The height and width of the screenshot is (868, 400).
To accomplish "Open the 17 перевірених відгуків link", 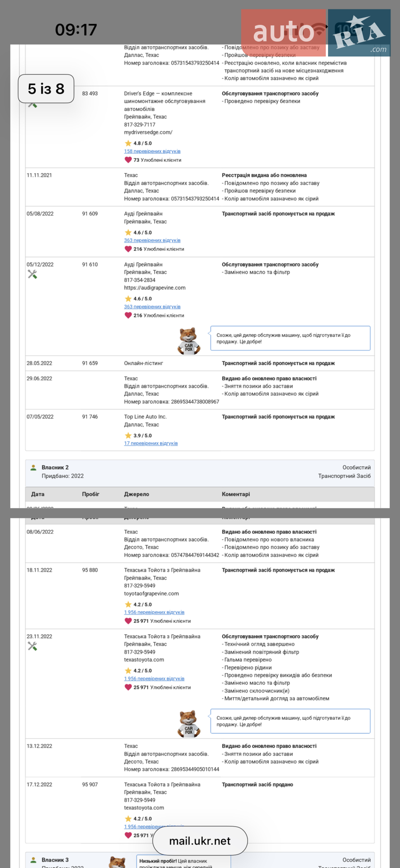I will tap(151, 443).
